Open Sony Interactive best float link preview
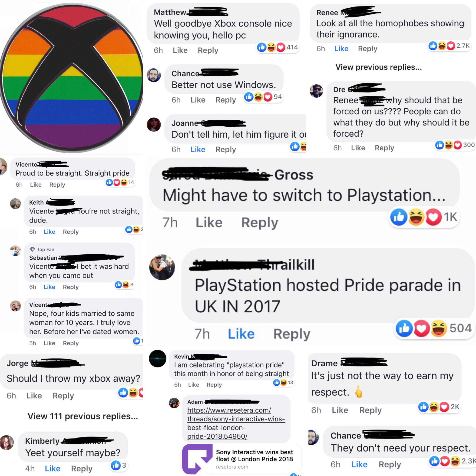This screenshot has height=476, width=476. pyautogui.click(x=242, y=459)
